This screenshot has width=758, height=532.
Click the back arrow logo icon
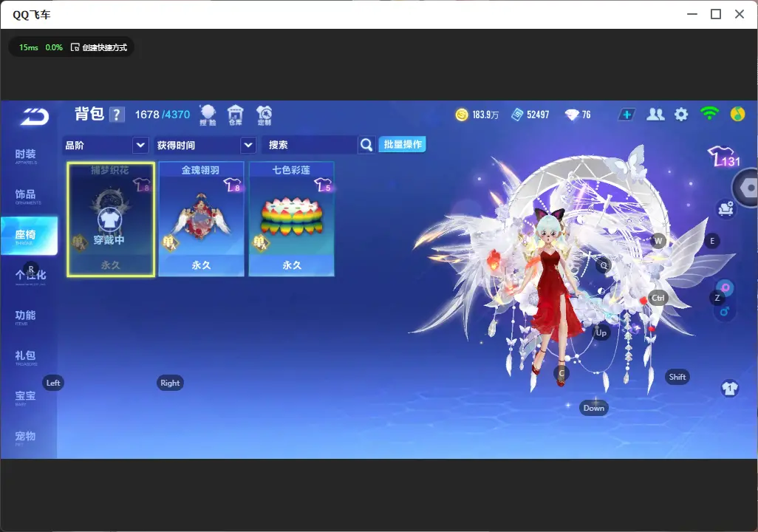pyautogui.click(x=34, y=117)
